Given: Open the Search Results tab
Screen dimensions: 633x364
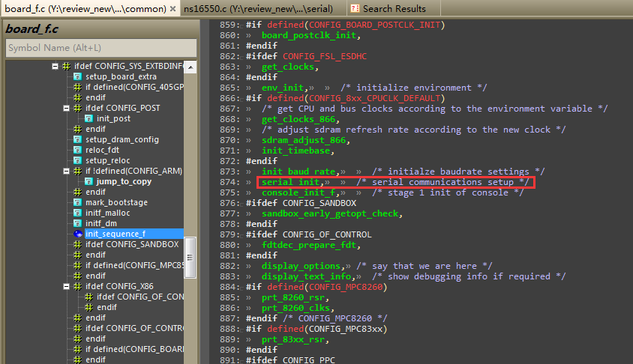Looking at the screenshot, I should click(394, 9).
